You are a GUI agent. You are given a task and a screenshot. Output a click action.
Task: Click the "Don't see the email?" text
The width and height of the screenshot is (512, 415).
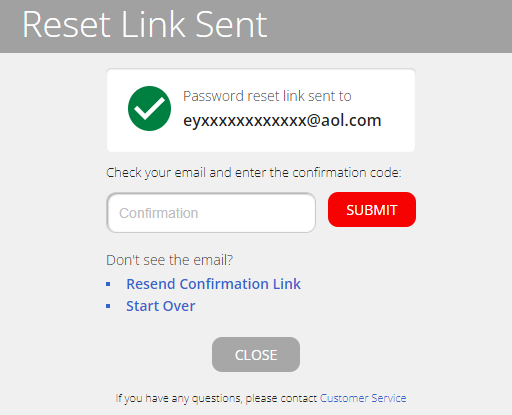tap(169, 260)
